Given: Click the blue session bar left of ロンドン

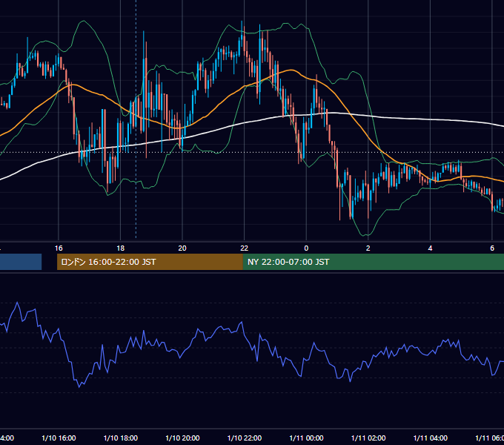Looking at the screenshot, I should (x=21, y=262).
